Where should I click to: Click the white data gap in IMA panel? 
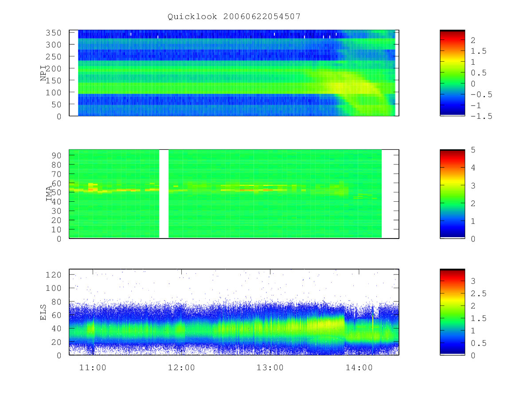[x=164, y=194]
